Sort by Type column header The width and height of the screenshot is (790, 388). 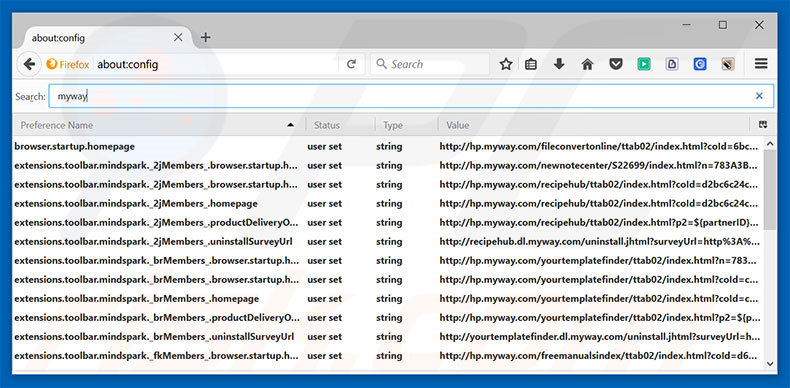[x=407, y=125]
